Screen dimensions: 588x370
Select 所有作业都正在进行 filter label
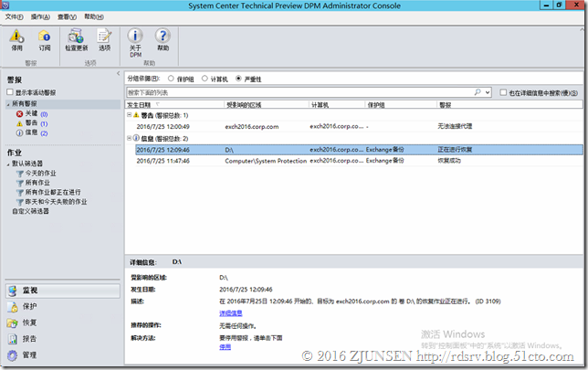point(53,193)
